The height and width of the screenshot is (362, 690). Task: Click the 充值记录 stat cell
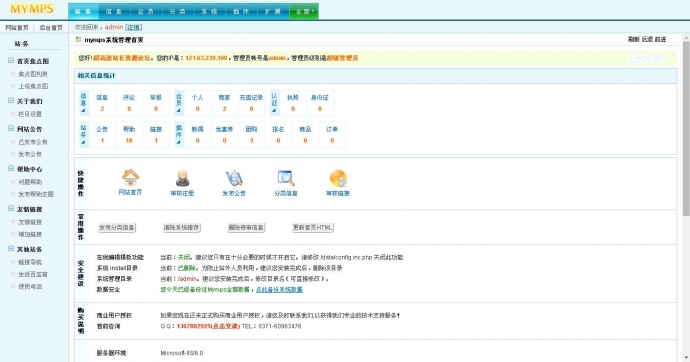251,103
